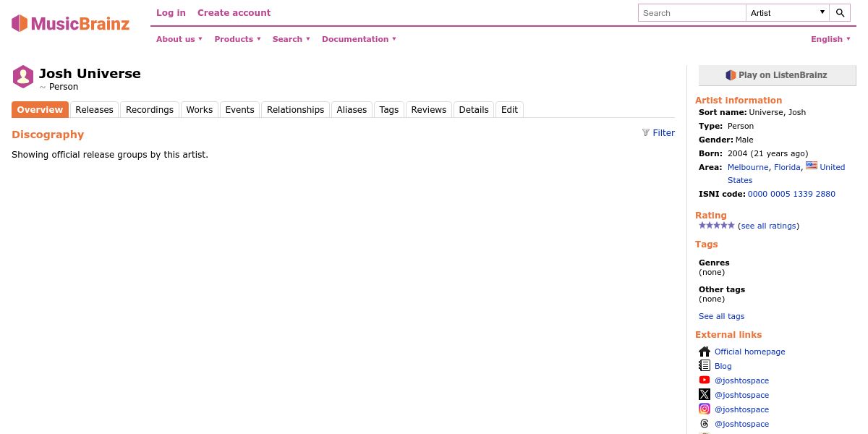868x434 pixels.
Task: Click the Born value '2004 (21 years ago)'
Action: click(767, 153)
